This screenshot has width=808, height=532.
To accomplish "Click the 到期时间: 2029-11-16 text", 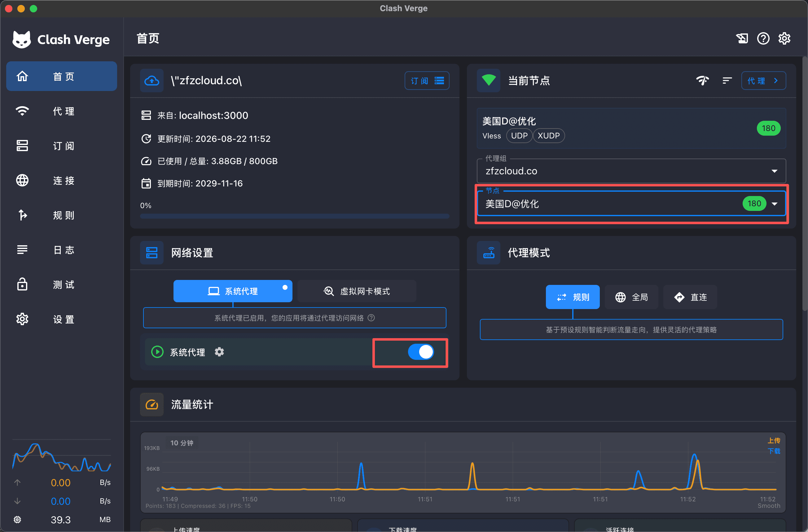I will [x=200, y=184].
